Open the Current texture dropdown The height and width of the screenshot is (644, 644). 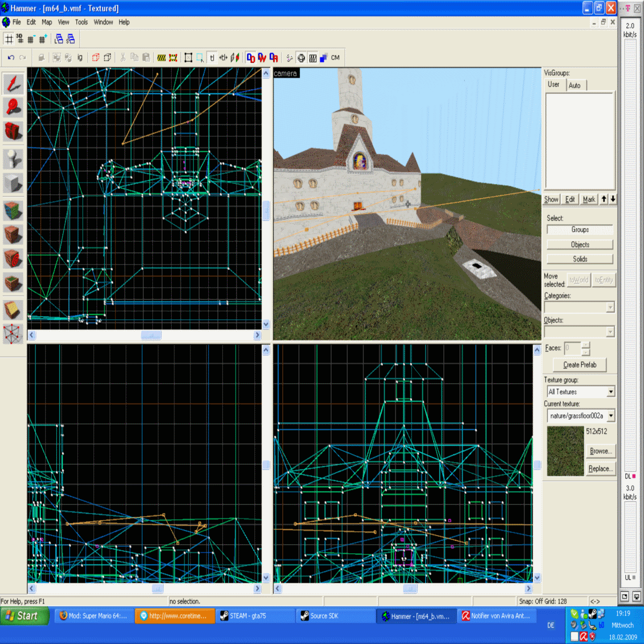tap(610, 416)
